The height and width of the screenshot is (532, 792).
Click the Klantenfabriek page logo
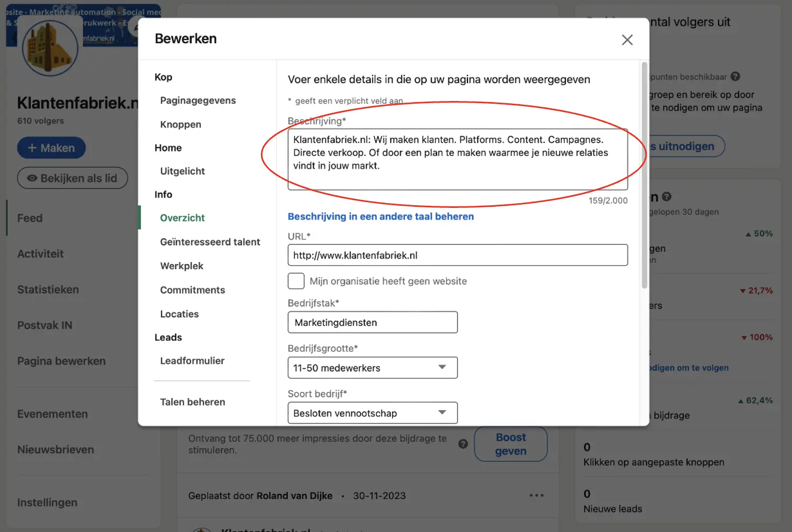click(x=50, y=48)
